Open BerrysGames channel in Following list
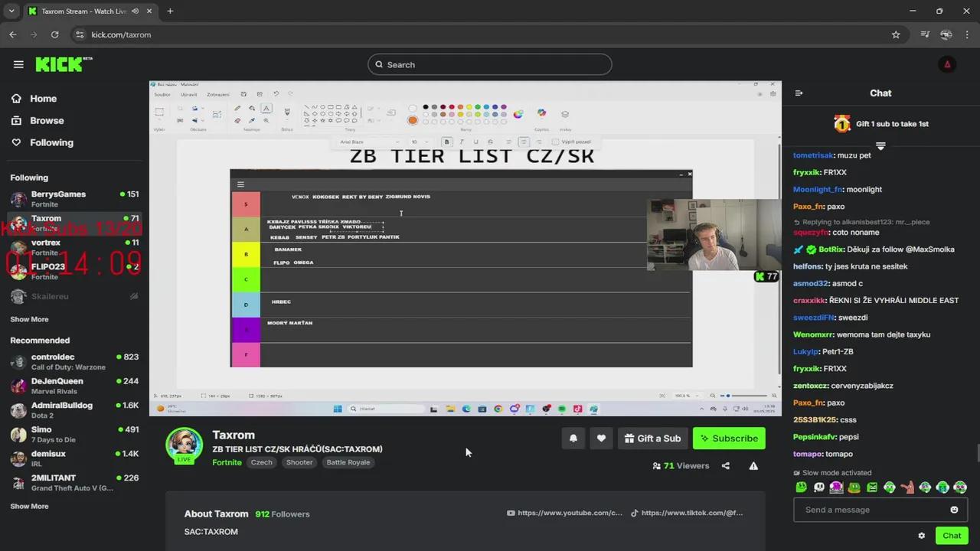 (74, 200)
